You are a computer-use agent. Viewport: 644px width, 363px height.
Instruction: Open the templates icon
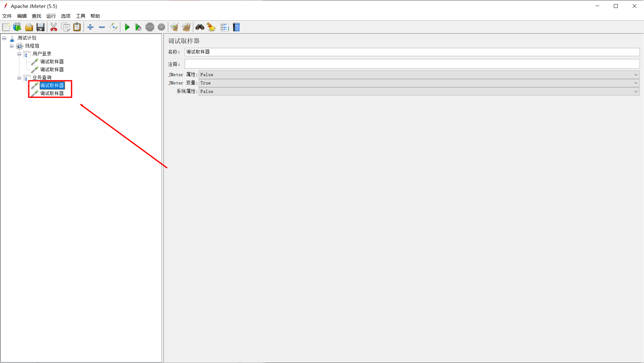click(x=17, y=27)
